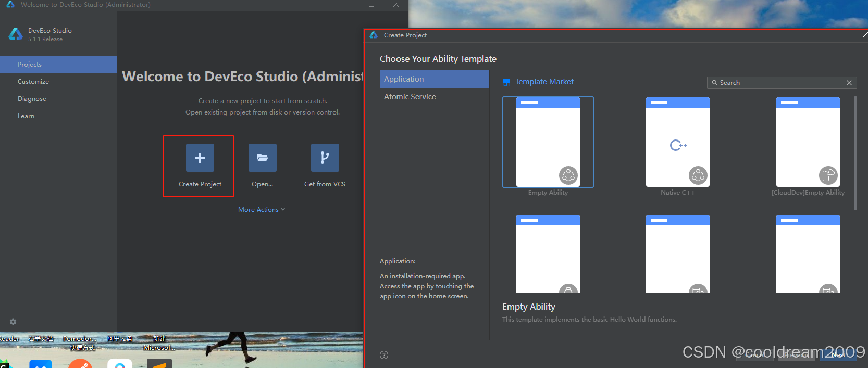Click the help question mark icon
Viewport: 868px width, 368px height.
(384, 355)
